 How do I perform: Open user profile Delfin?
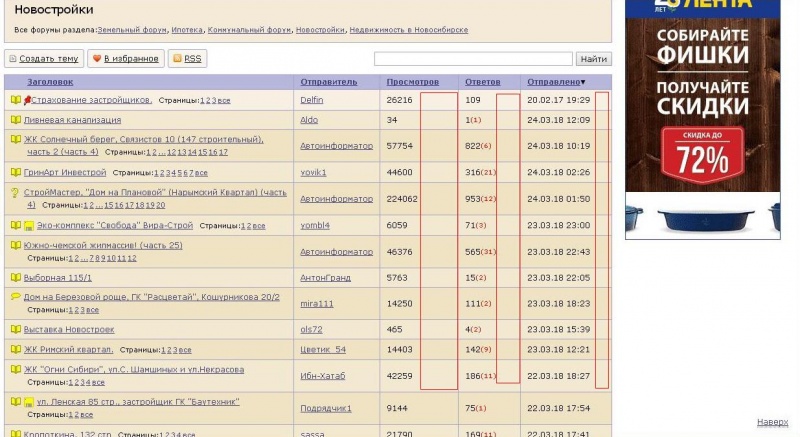pos(312,100)
